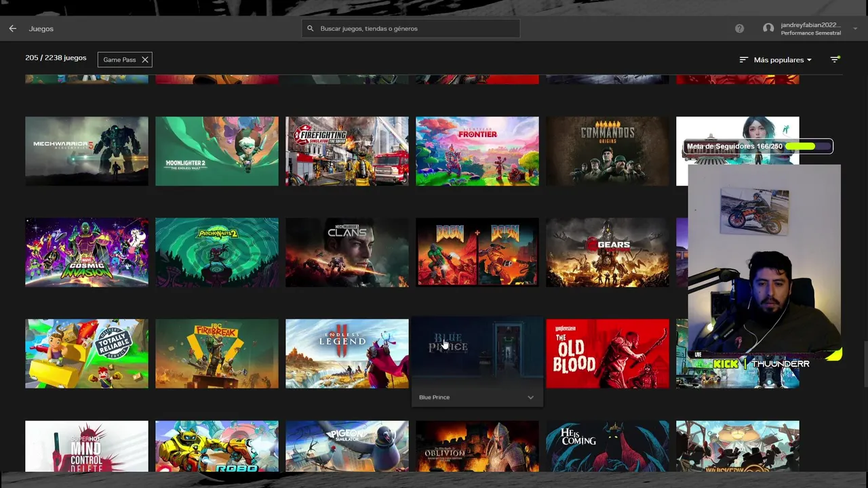
Task: Click the jandreyfabian account name
Action: pos(810,25)
